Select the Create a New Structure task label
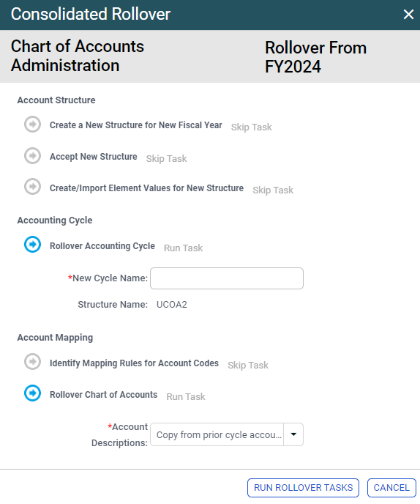Viewport: 420px width, 504px height. 136,125
